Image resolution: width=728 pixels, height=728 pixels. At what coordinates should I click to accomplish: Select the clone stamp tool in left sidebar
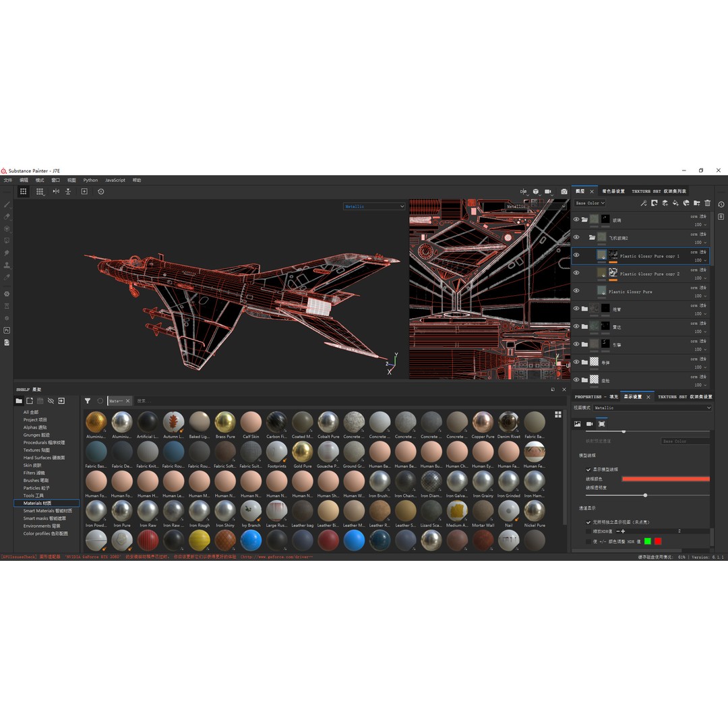pos(7,265)
